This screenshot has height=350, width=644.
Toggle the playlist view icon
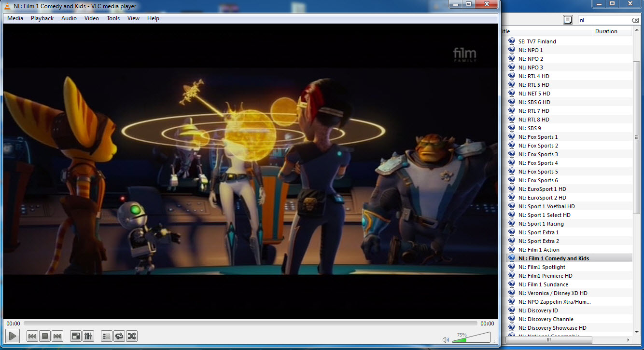click(x=107, y=336)
